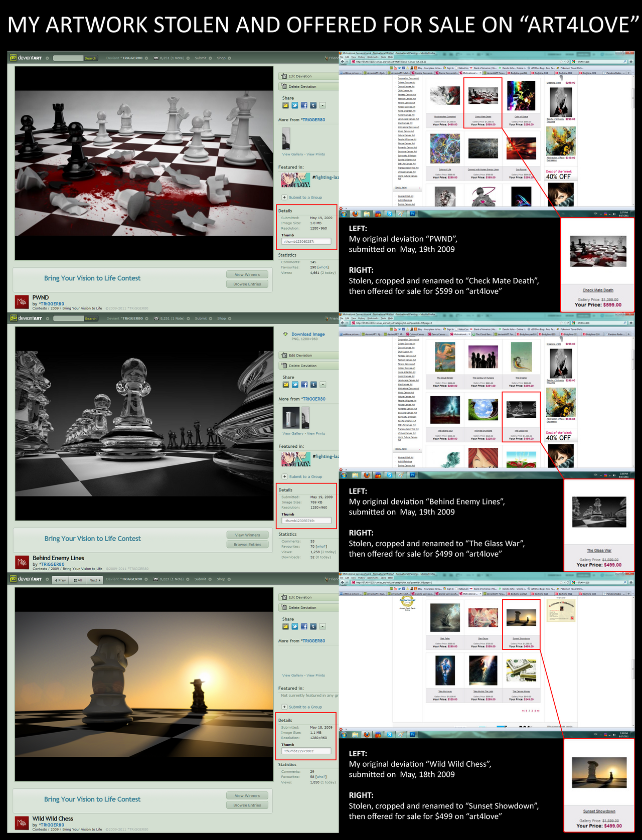Click View Gallery link on PWND page
The width and height of the screenshot is (642, 840).
[292, 154]
